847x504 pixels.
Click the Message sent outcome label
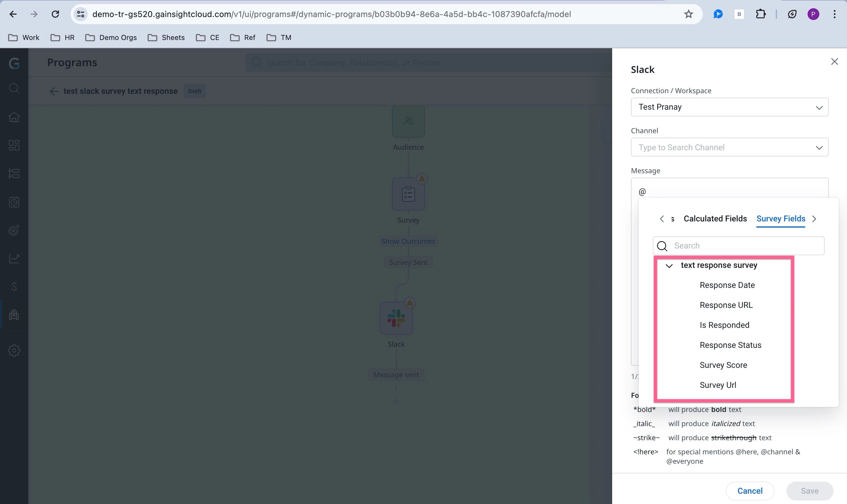[396, 375]
